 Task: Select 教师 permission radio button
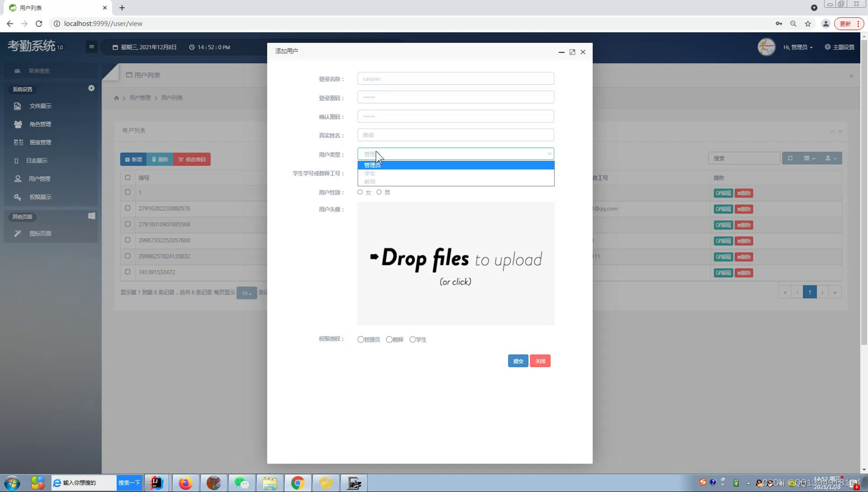(x=389, y=340)
